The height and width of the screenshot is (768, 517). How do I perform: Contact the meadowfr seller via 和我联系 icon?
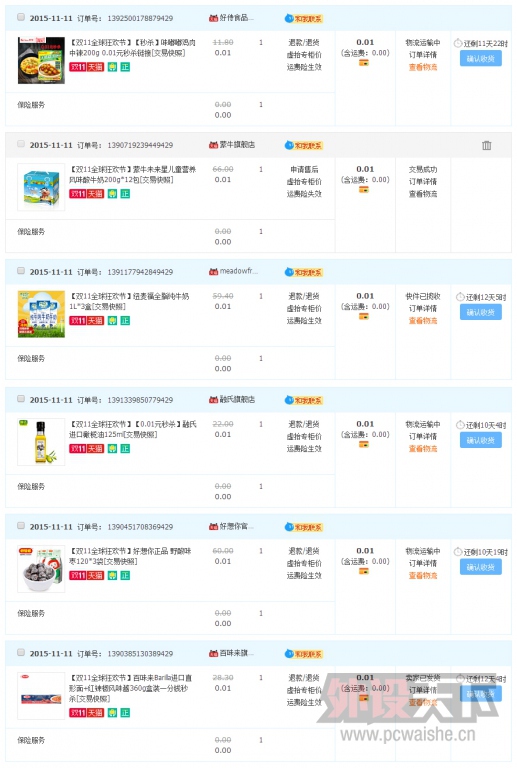click(304, 272)
